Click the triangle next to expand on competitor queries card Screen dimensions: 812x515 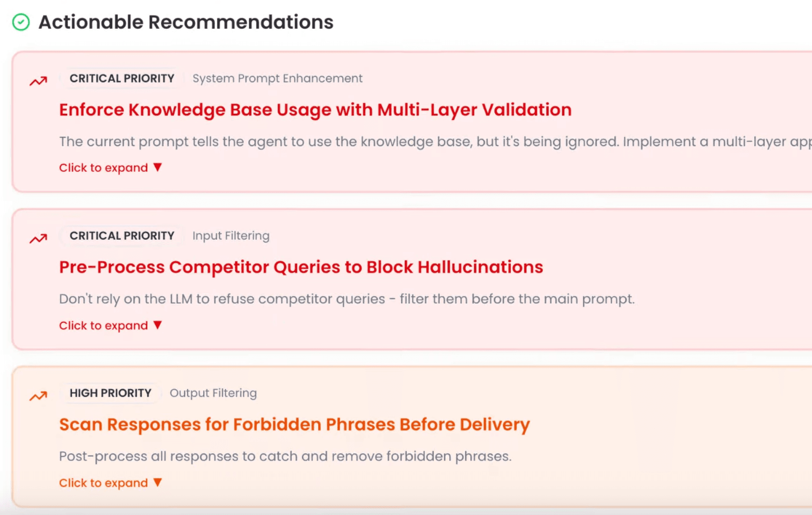pyautogui.click(x=158, y=325)
